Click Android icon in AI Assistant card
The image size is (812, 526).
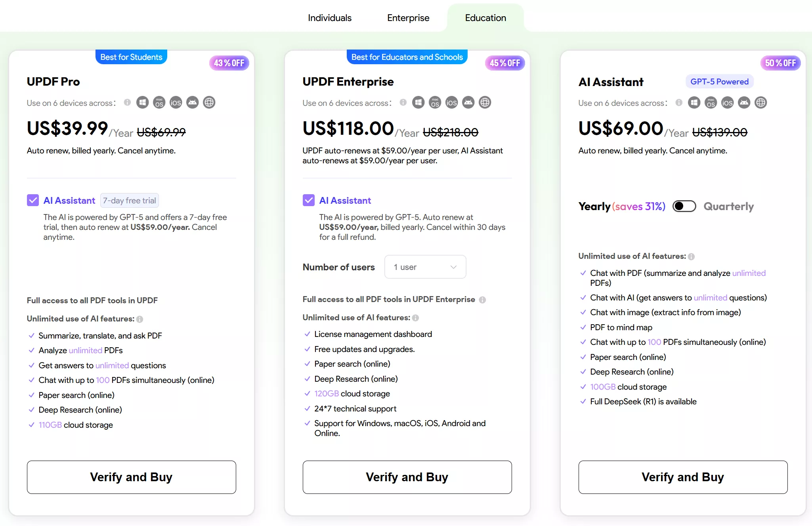click(744, 103)
